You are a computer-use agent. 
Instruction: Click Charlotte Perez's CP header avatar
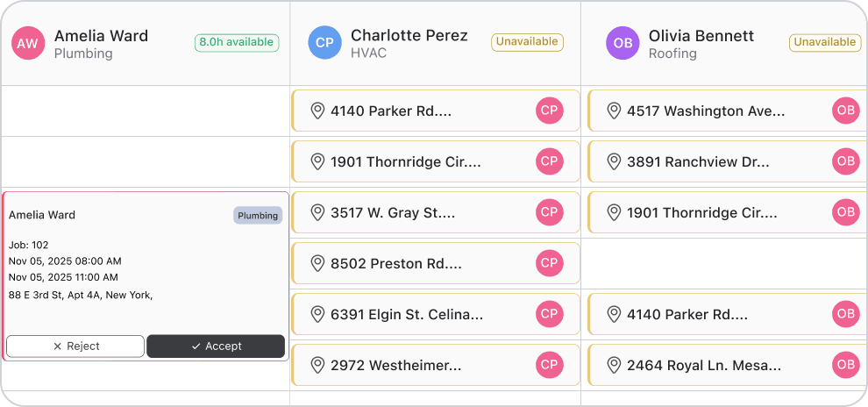(324, 43)
